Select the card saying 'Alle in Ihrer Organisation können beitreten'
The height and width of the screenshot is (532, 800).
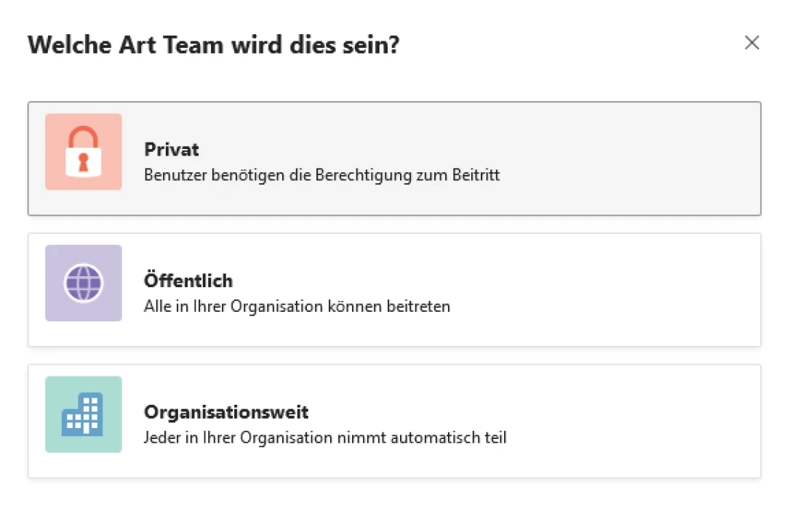(x=394, y=289)
